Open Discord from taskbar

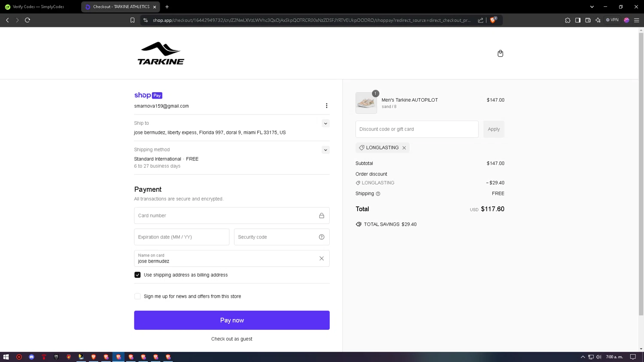(31, 357)
